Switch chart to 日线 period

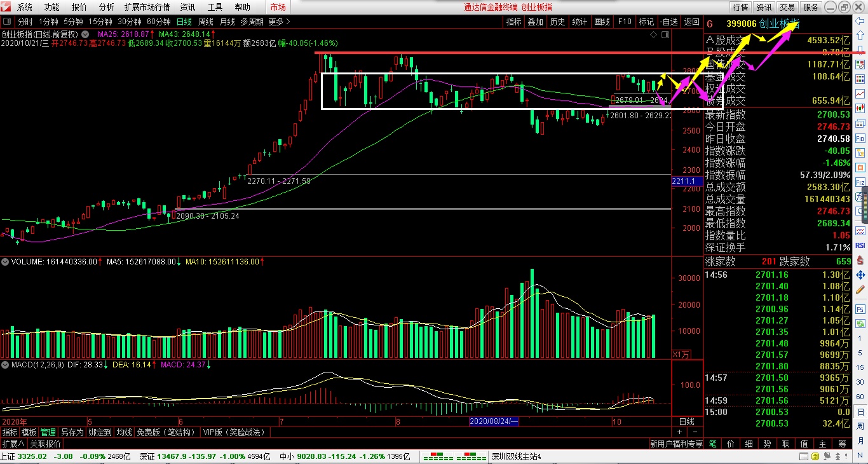[184, 22]
